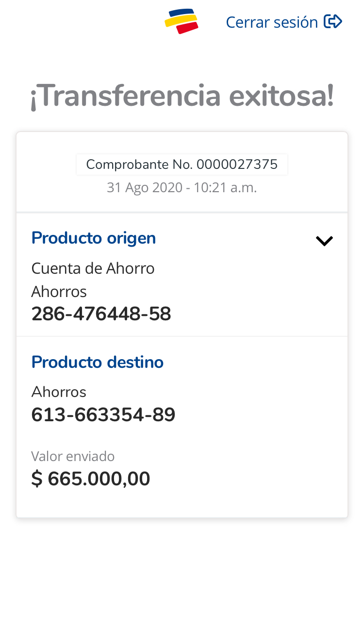This screenshot has width=364, height=628.
Task: Collapse the Producto origen section chevron
Action: coord(324,241)
